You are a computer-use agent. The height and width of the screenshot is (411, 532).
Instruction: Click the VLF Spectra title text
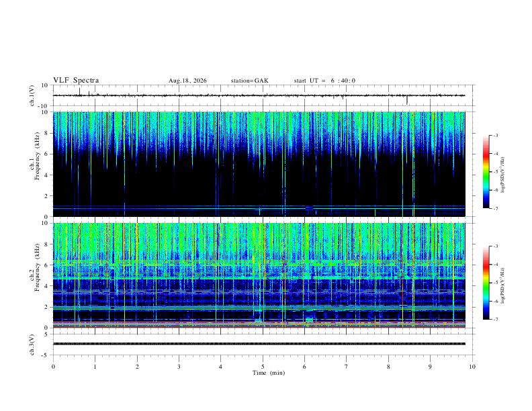(x=76, y=81)
